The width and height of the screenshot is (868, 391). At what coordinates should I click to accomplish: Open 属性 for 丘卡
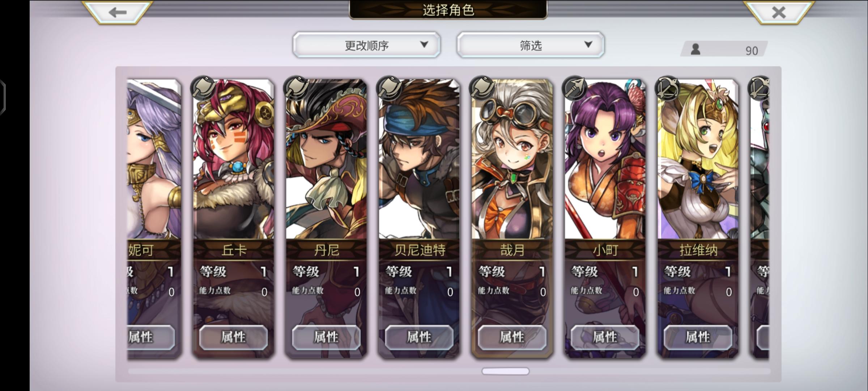pyautogui.click(x=233, y=337)
